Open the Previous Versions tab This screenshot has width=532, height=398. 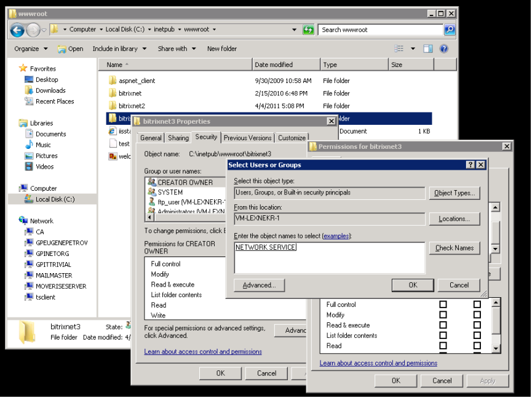coord(247,138)
